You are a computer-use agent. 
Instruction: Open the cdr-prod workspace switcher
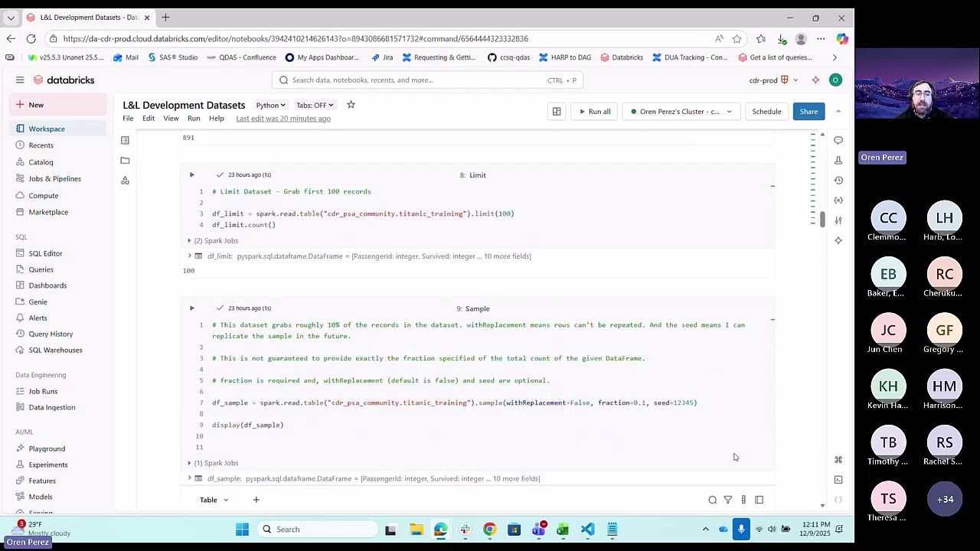[x=773, y=80]
